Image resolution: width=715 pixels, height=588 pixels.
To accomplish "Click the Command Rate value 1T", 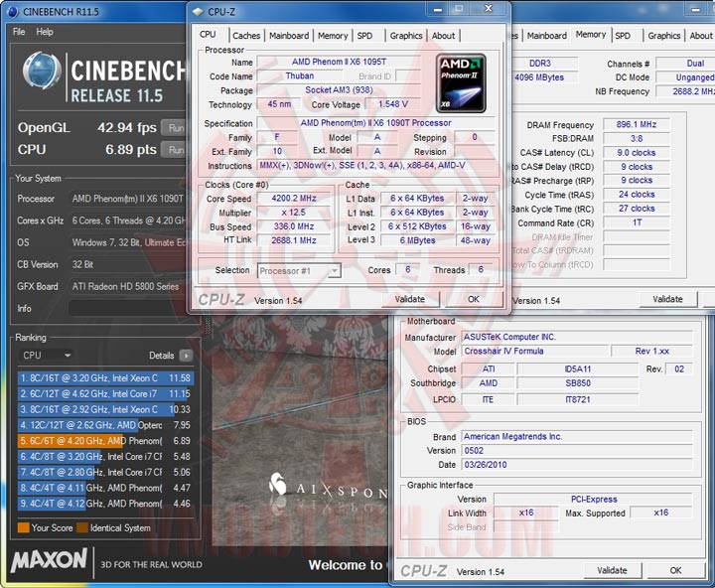I will 637,222.
